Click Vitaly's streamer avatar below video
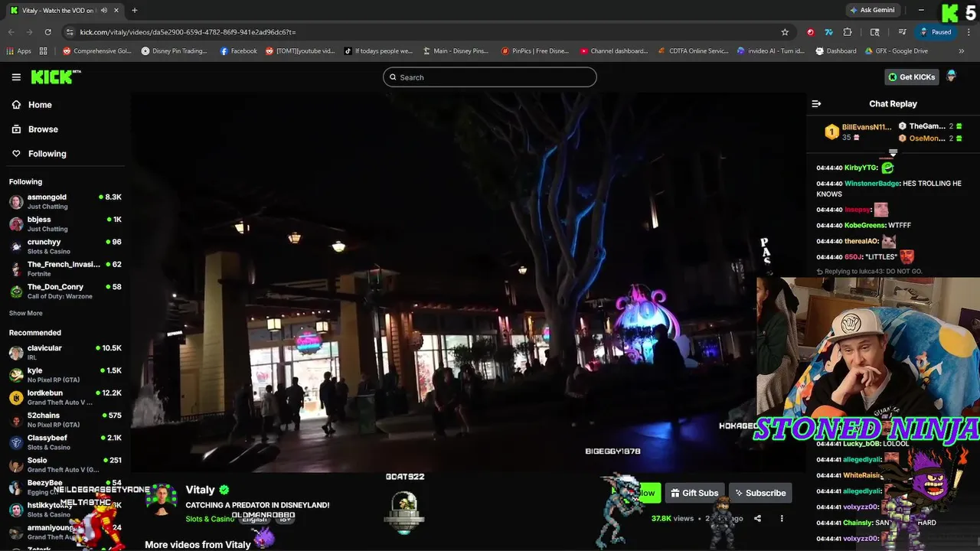The height and width of the screenshot is (551, 980). tap(162, 500)
